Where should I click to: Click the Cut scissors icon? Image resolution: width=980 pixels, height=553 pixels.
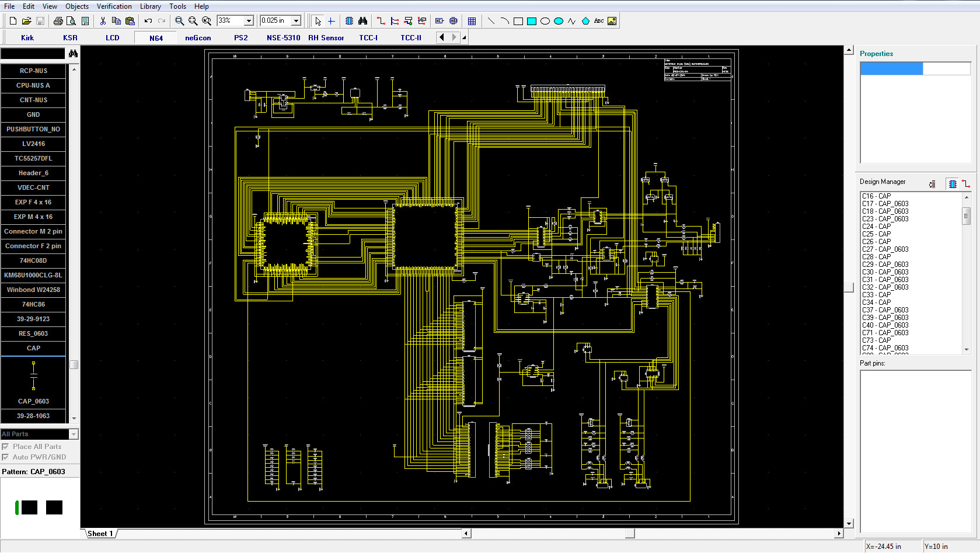click(103, 21)
